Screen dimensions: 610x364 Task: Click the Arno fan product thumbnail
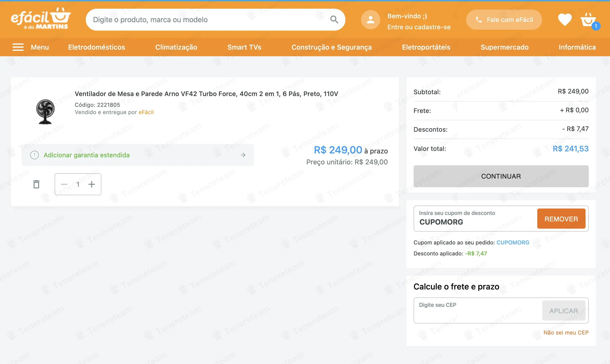pos(45,112)
